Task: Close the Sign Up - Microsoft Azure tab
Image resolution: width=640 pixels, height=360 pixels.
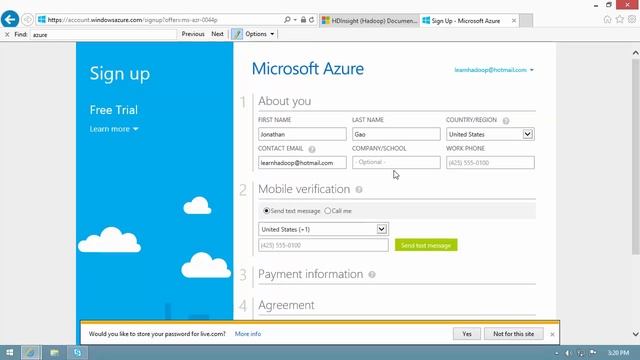Action: [x=513, y=20]
